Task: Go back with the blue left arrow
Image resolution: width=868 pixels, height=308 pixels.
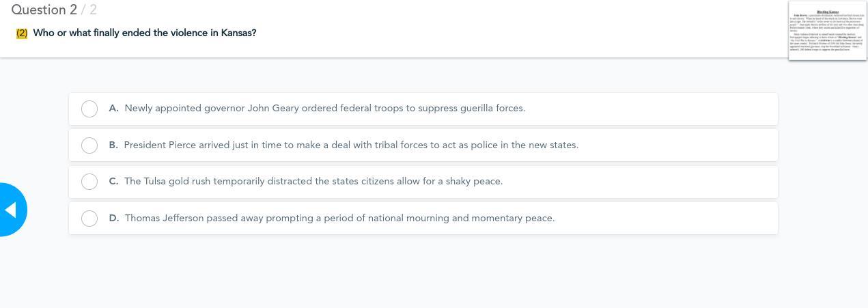Action: (11, 210)
